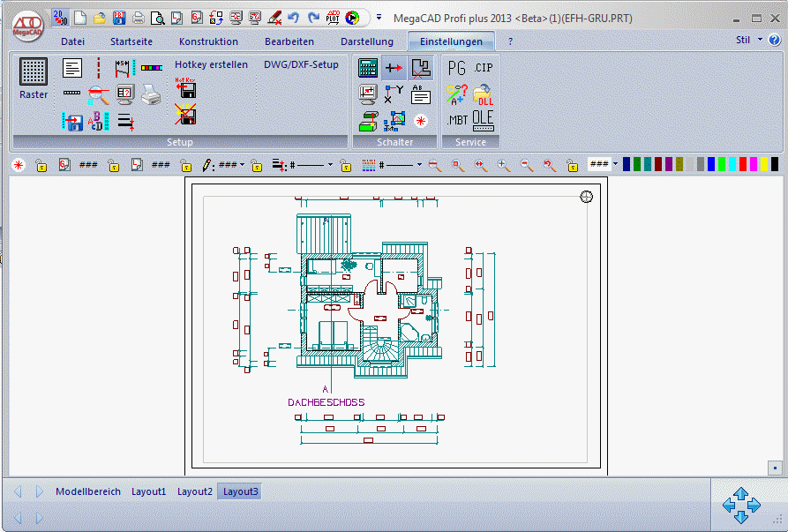Switch to the Startseite tab
788x532 pixels.
pyautogui.click(x=131, y=41)
